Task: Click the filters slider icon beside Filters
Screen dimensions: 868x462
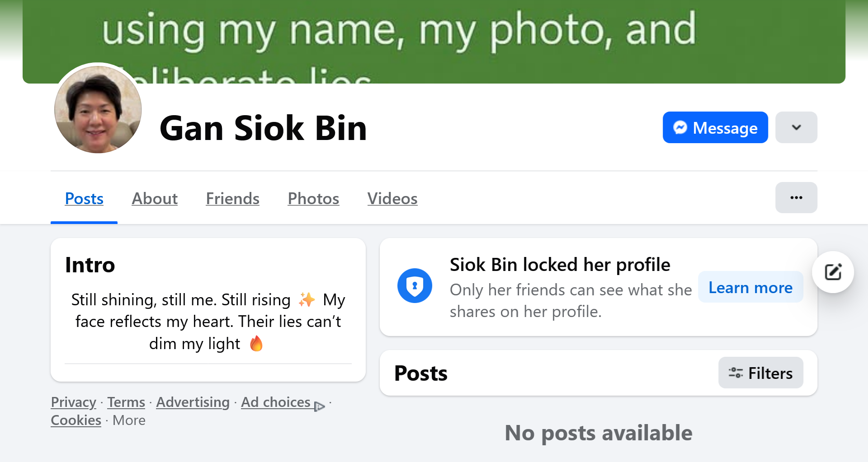Action: pyautogui.click(x=736, y=373)
